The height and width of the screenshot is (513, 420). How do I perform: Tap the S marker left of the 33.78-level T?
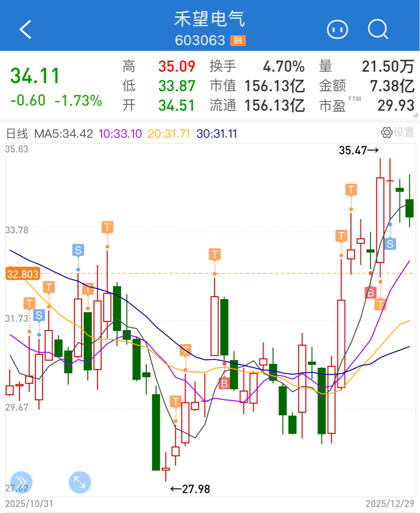click(x=78, y=250)
